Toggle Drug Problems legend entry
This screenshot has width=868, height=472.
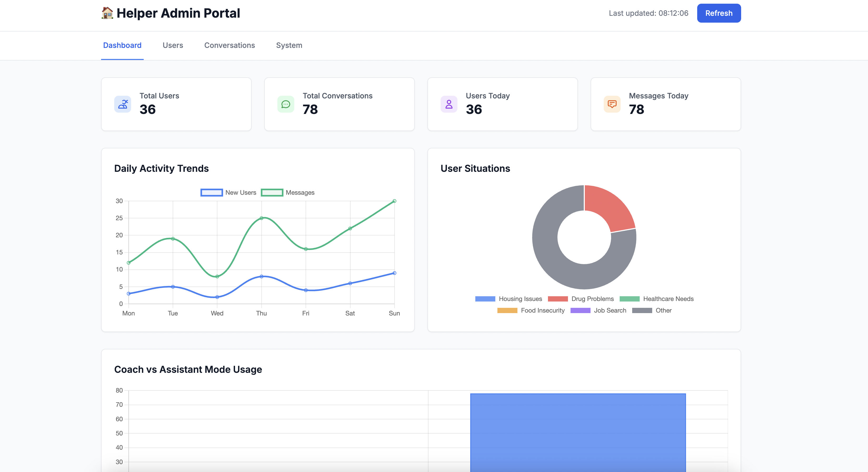tap(581, 299)
